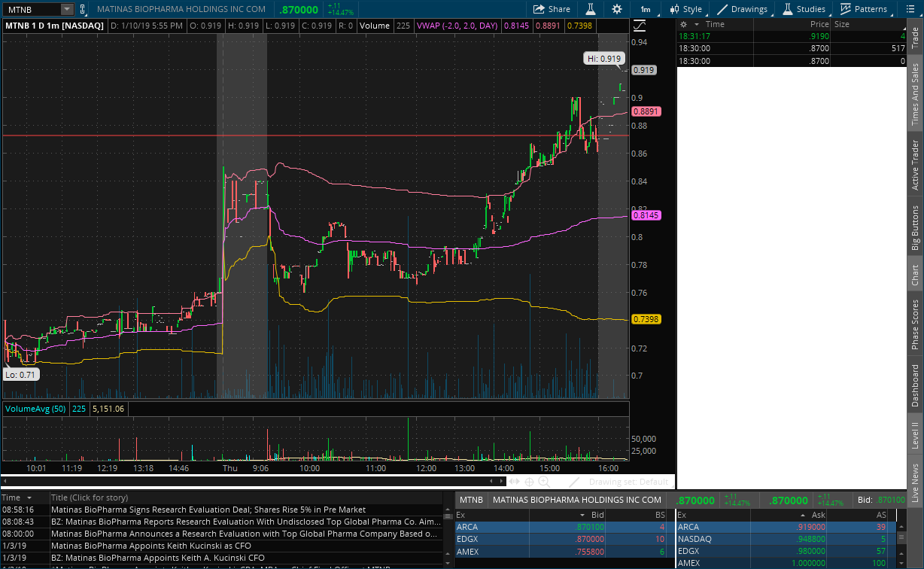The image size is (924, 569).
Task: Click the 0.8891 upper VWAP price bubble
Action: click(646, 111)
